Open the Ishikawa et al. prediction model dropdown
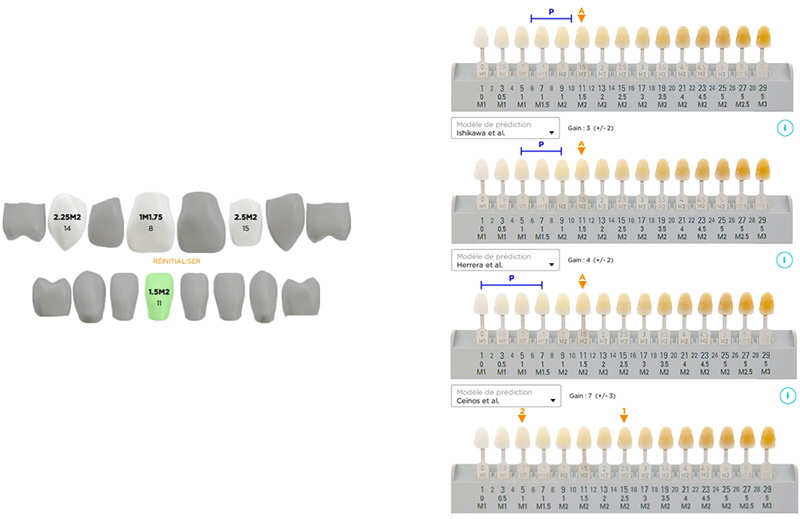Image resolution: width=800 pixels, height=519 pixels. pyautogui.click(x=505, y=128)
